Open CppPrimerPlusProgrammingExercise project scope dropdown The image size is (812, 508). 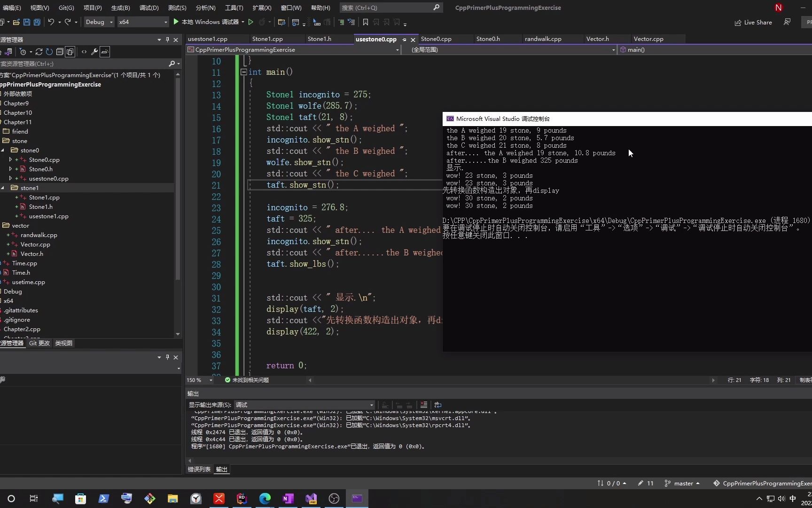pyautogui.click(x=293, y=50)
